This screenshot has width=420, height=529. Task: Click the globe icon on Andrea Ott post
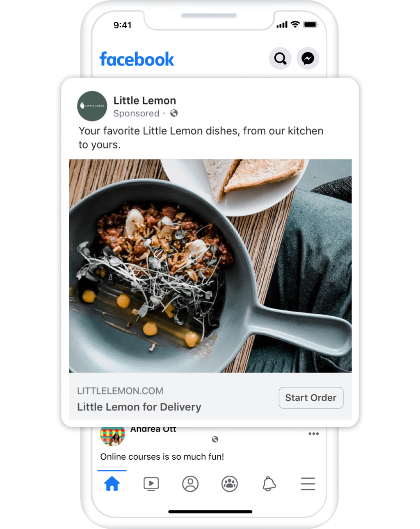pos(215,439)
